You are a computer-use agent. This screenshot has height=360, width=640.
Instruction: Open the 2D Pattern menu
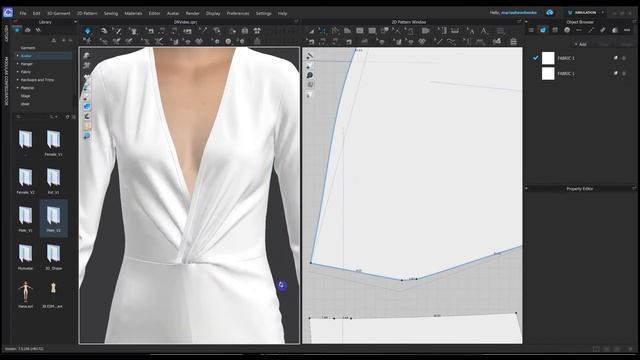(87, 13)
